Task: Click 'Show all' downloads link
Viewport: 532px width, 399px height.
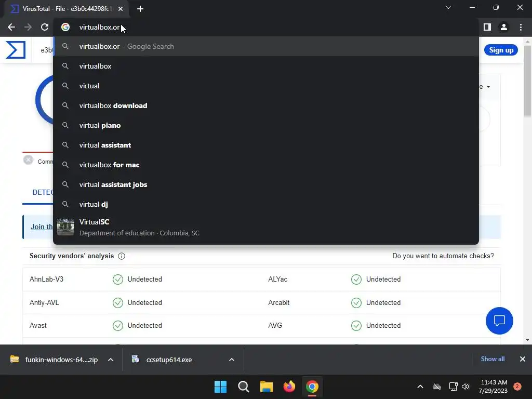Action: pyautogui.click(x=493, y=359)
